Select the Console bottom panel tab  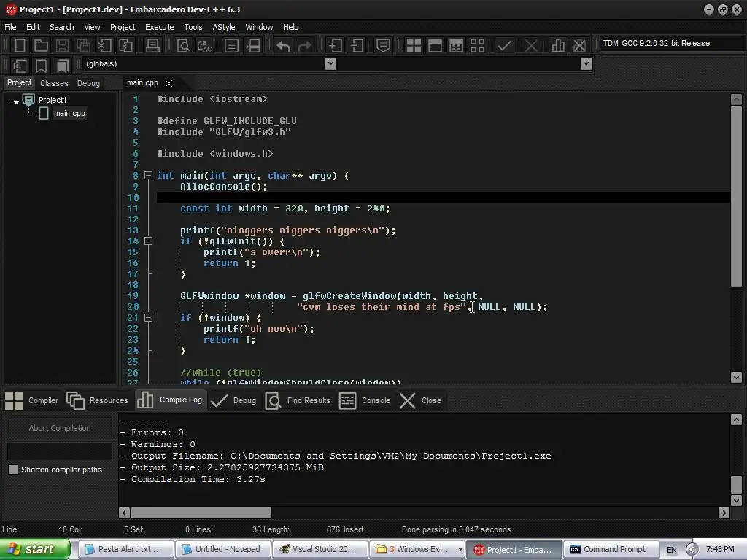point(365,400)
